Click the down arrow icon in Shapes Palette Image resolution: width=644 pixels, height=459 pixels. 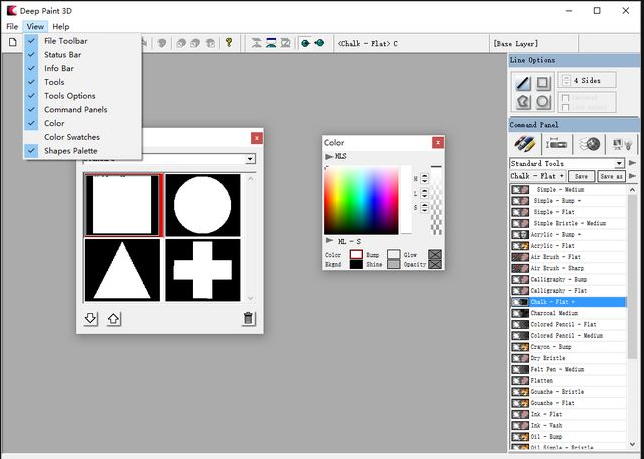point(91,319)
